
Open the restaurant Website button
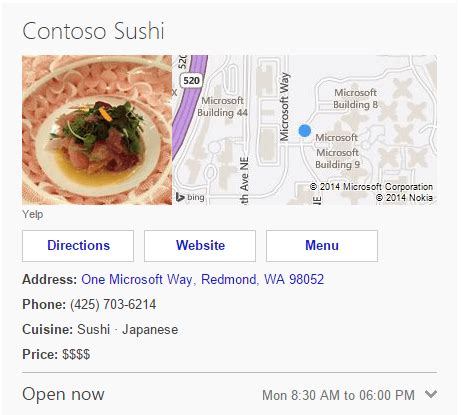point(200,246)
